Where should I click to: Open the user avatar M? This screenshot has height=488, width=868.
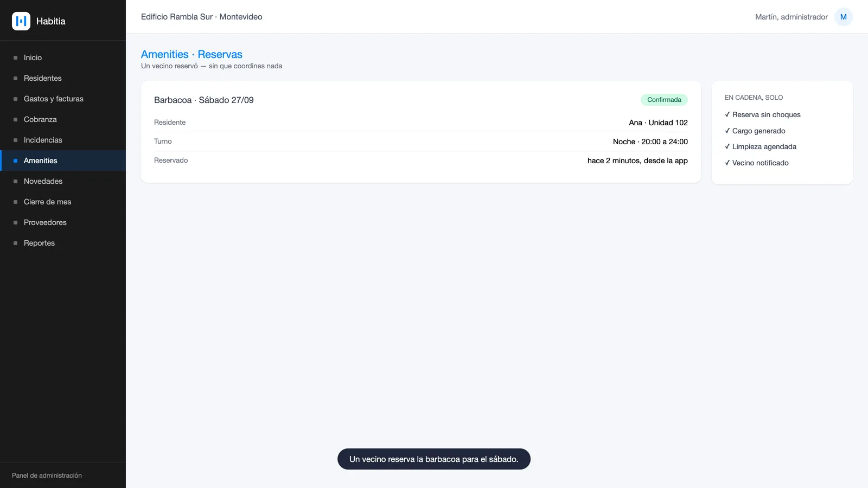[x=843, y=17]
